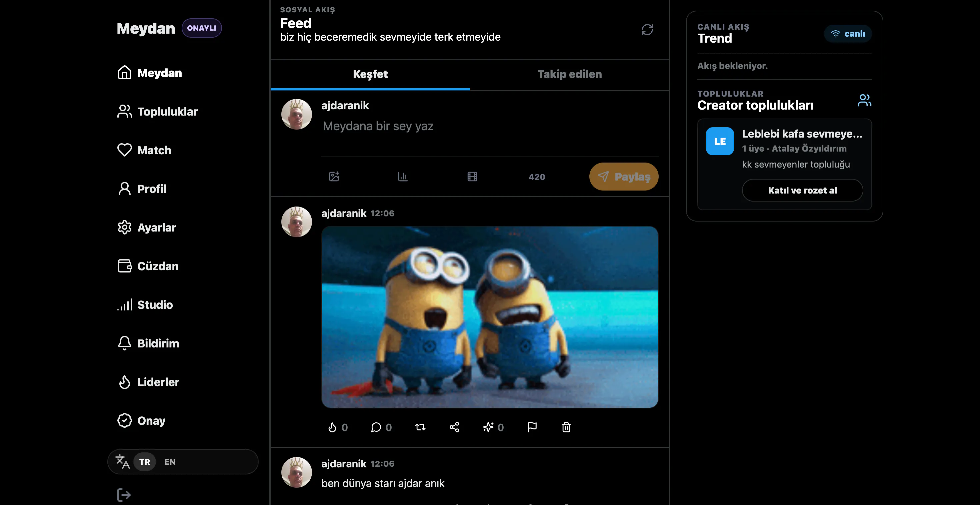Viewport: 980px width, 505px height.
Task: Open Onay verification in sidebar
Action: [x=142, y=421]
